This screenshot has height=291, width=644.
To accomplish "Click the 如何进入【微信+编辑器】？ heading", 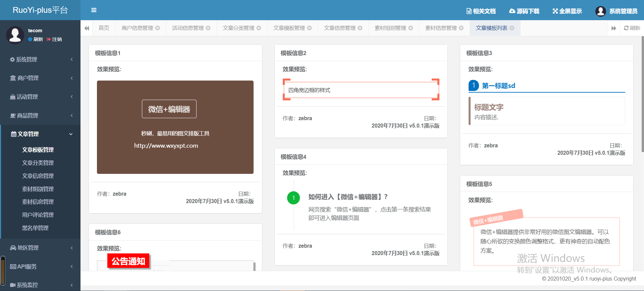I will (x=348, y=197).
